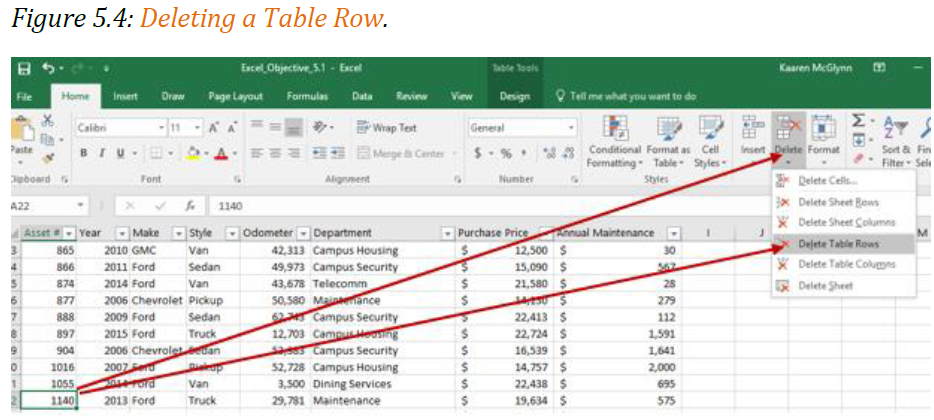934x420 pixels.
Task: Open Conditional Formatting menu
Action: 614,142
